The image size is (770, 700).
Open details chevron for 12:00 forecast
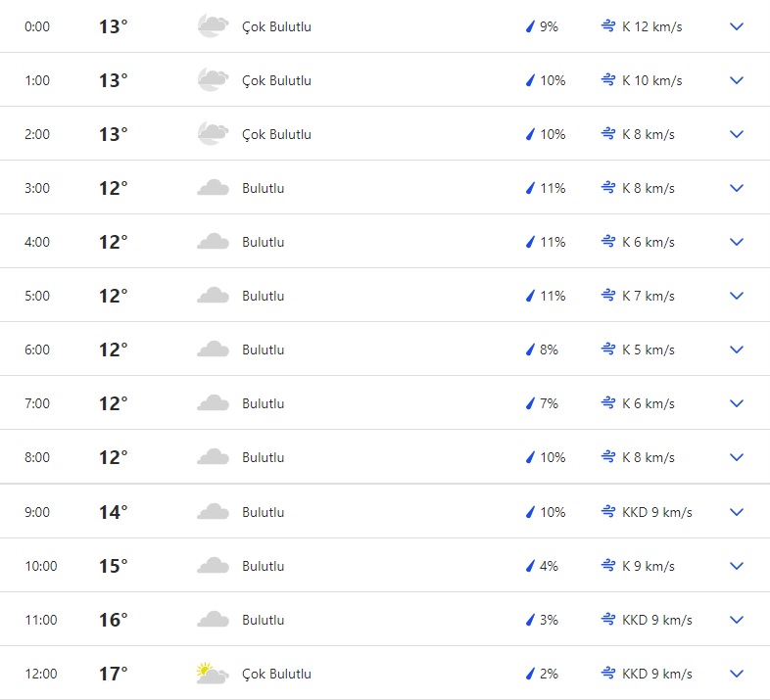point(737,674)
